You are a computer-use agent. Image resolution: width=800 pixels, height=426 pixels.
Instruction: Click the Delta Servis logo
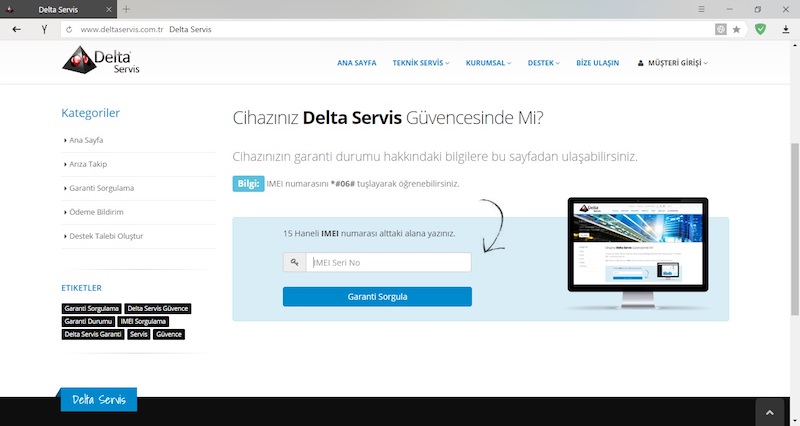pyautogui.click(x=101, y=61)
